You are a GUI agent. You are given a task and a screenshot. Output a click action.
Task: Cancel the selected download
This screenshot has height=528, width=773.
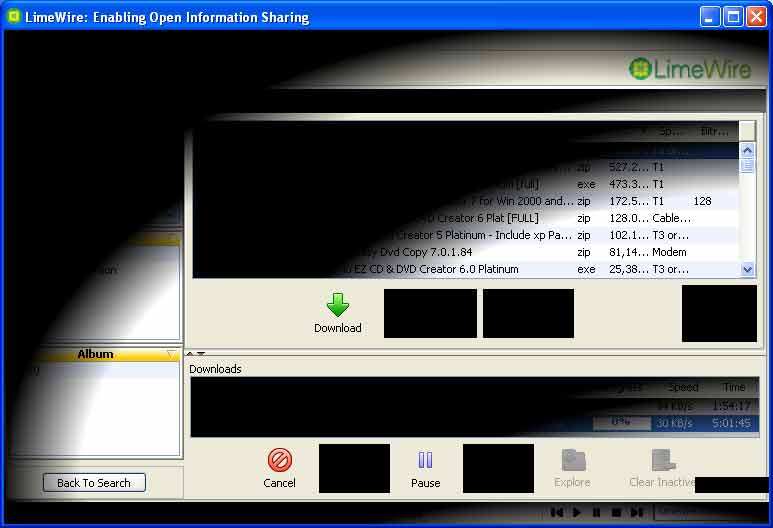click(280, 468)
